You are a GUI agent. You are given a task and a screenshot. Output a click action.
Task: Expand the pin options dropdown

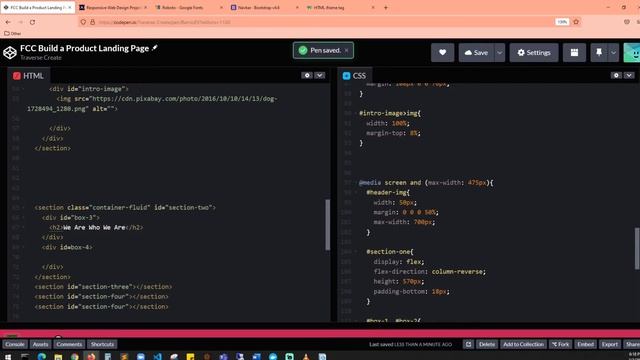(613, 53)
